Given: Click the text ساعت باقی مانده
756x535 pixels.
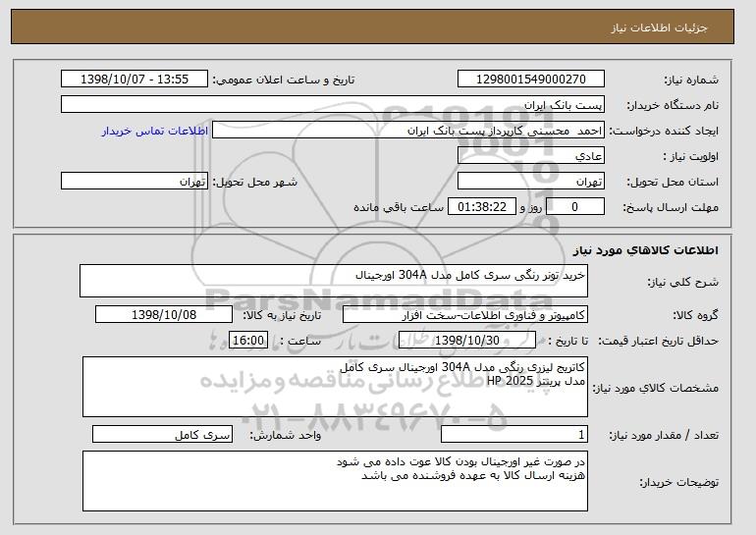Looking at the screenshot, I should (399, 207).
